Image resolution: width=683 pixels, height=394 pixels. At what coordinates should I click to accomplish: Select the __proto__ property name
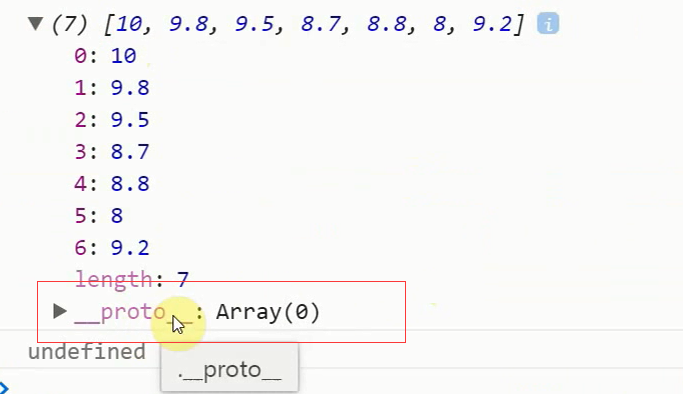coord(133,312)
